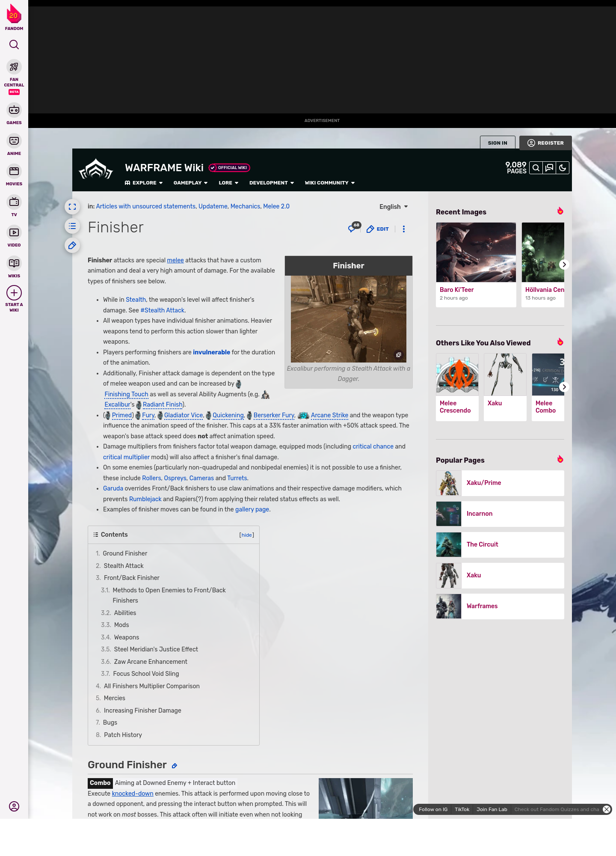
Task: Open Warframes popular page
Action: 500,606
